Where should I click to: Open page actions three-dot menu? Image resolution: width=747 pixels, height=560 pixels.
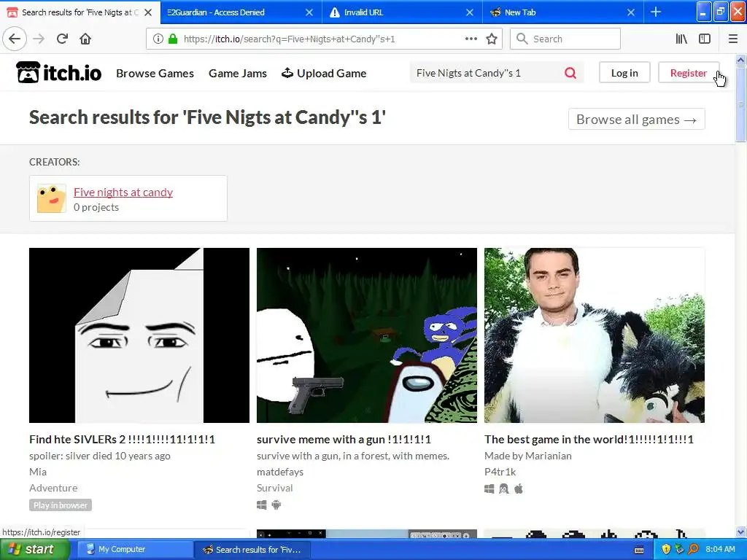pos(471,39)
